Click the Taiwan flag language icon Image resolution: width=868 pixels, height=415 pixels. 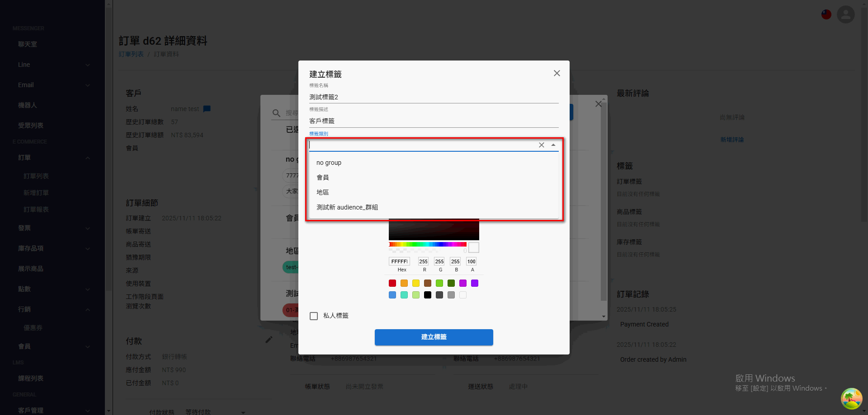pyautogui.click(x=826, y=14)
